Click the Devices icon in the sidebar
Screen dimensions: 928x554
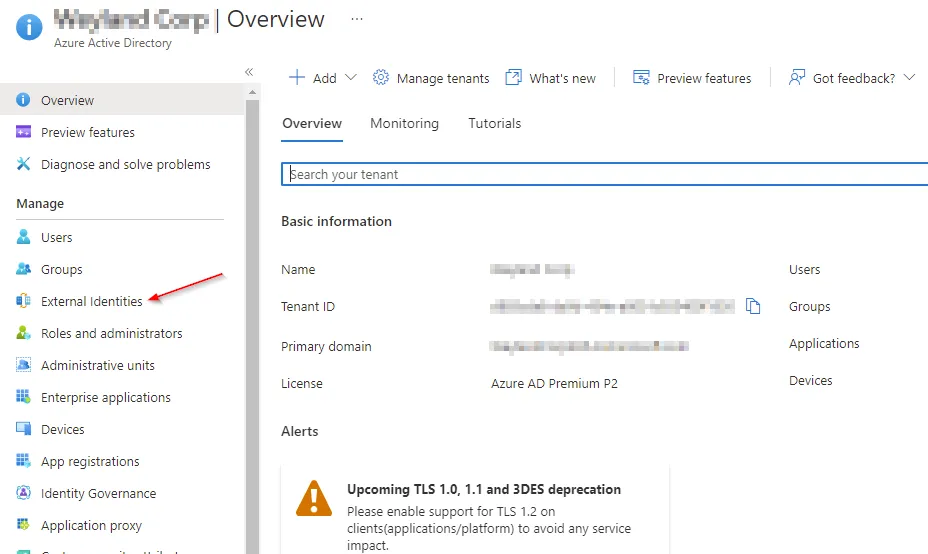click(x=23, y=429)
